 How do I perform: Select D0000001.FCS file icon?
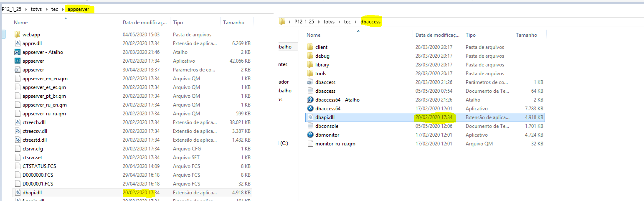coord(18,184)
